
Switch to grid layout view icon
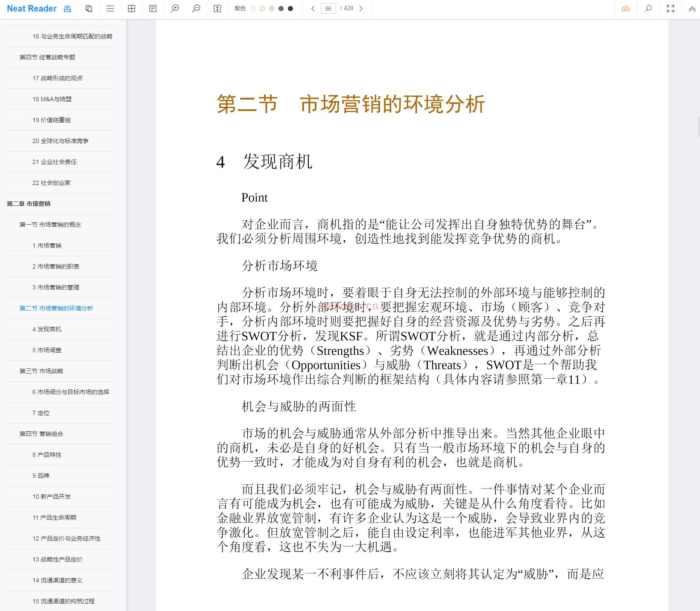[x=132, y=9]
